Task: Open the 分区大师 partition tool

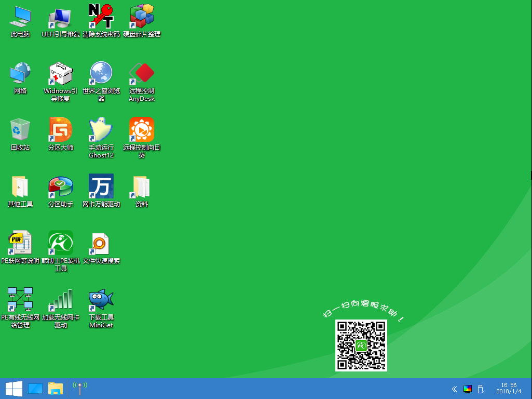Action: point(61,130)
